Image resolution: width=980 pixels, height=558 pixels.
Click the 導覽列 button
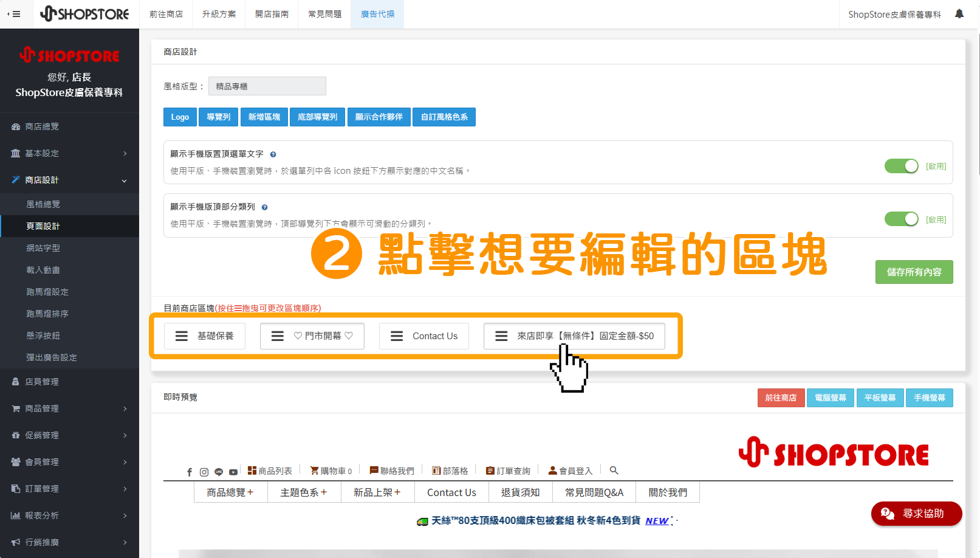(219, 117)
